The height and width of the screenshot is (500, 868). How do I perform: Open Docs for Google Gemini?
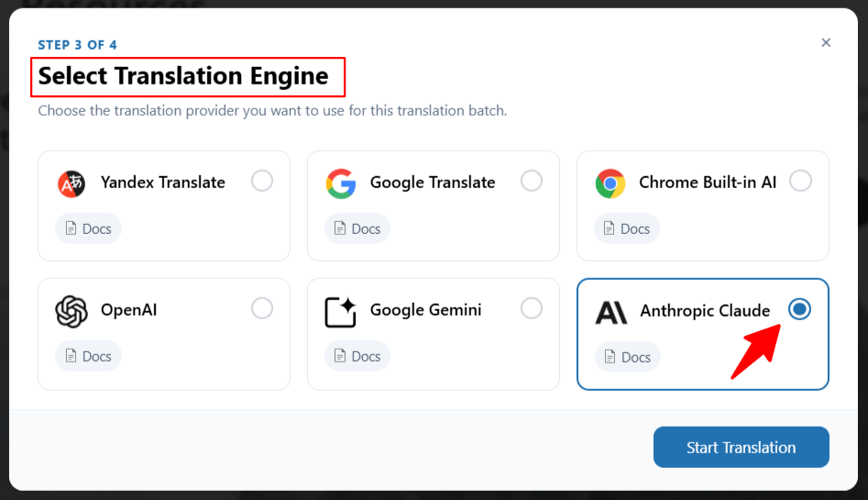pos(357,356)
